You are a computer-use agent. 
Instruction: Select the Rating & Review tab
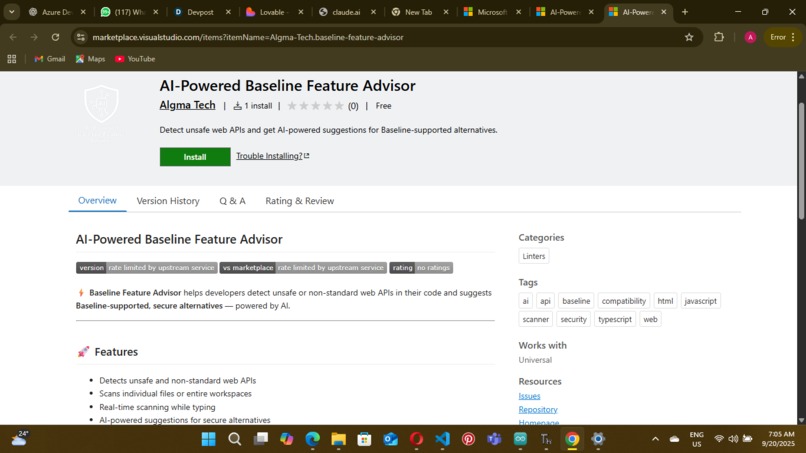300,201
